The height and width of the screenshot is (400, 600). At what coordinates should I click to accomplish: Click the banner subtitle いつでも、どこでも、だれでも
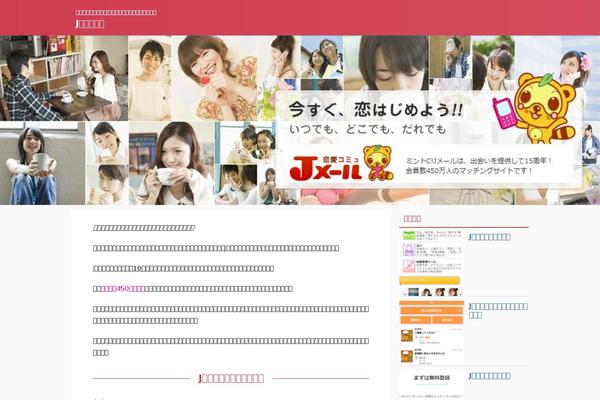(x=367, y=129)
